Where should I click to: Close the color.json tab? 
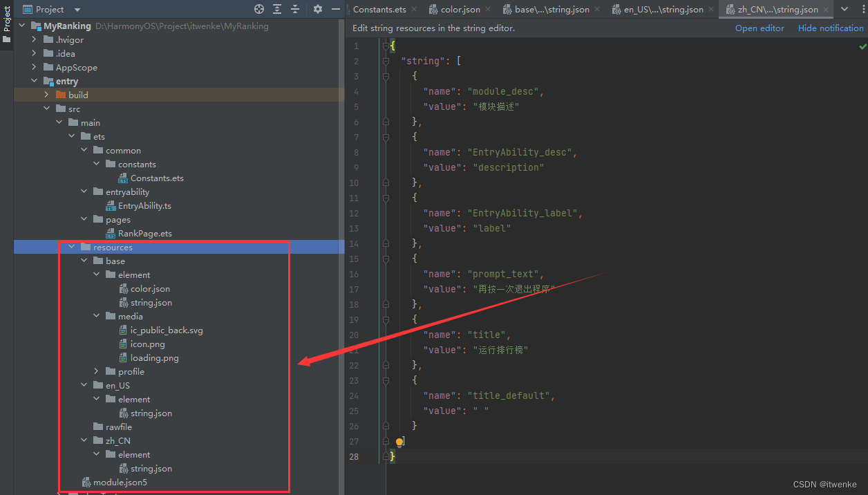(488, 9)
